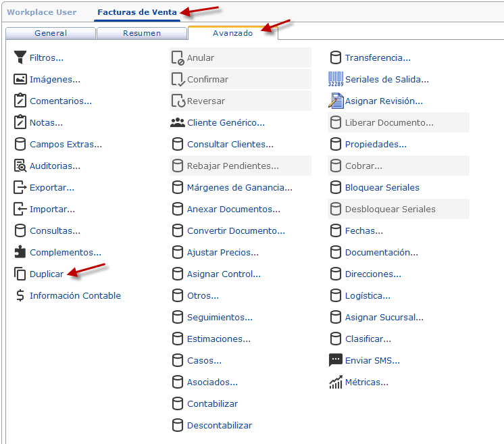The height and width of the screenshot is (444, 504).
Task: Click the Seriales de Salida barcode icon
Action: tap(336, 79)
